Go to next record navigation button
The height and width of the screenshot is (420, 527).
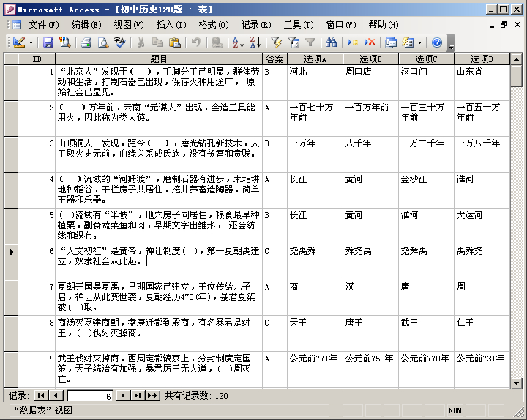click(x=123, y=395)
